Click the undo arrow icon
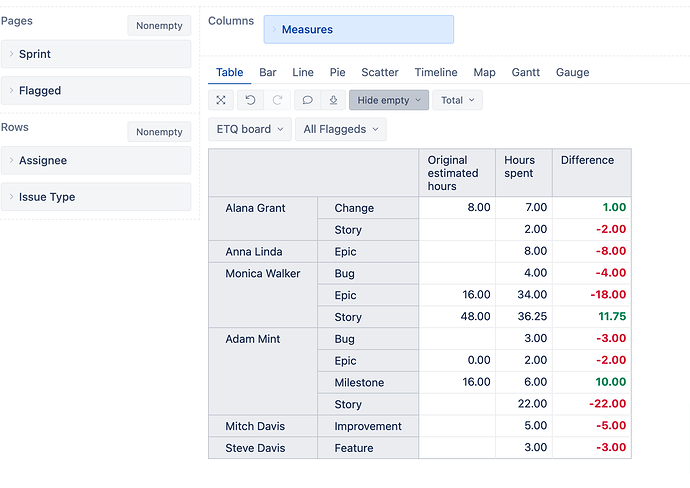690x488 pixels. 250,100
